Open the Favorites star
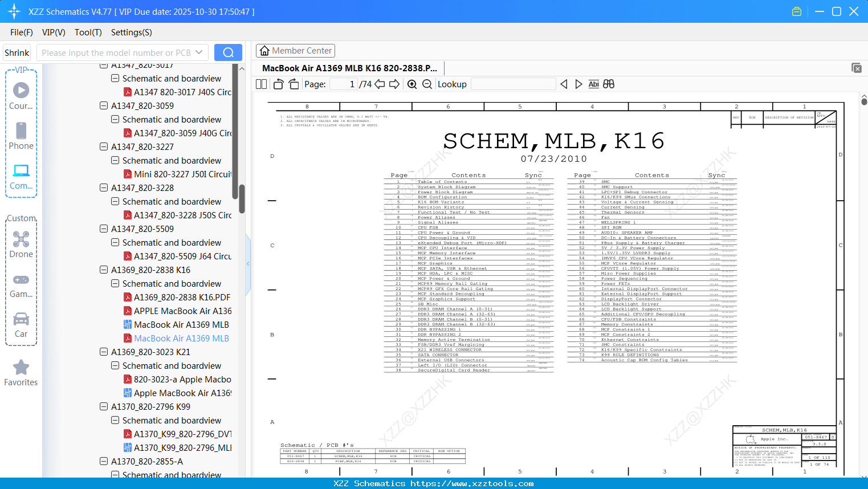Image resolution: width=868 pixels, height=489 pixels. [x=21, y=367]
